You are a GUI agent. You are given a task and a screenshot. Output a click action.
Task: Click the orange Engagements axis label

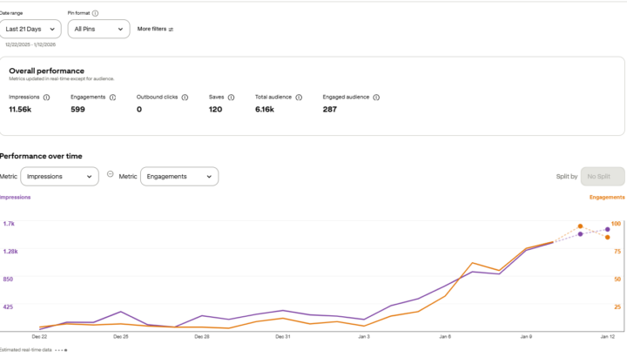(606, 197)
